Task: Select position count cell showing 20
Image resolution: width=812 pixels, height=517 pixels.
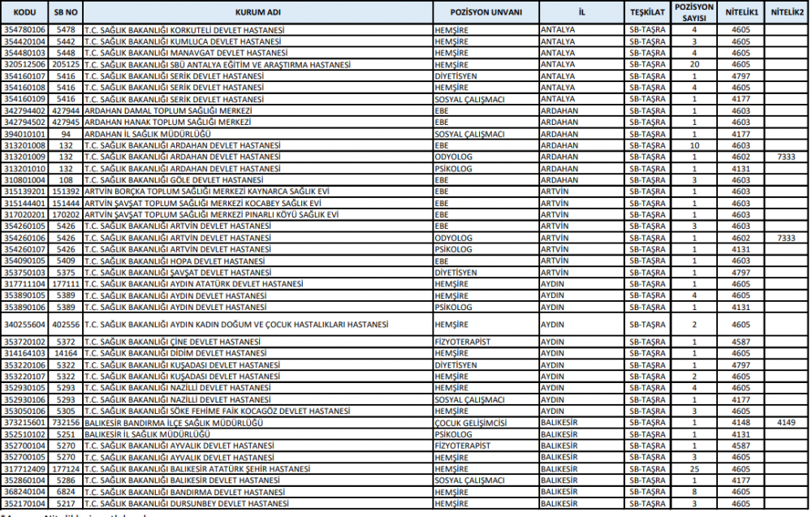Action: [694, 65]
